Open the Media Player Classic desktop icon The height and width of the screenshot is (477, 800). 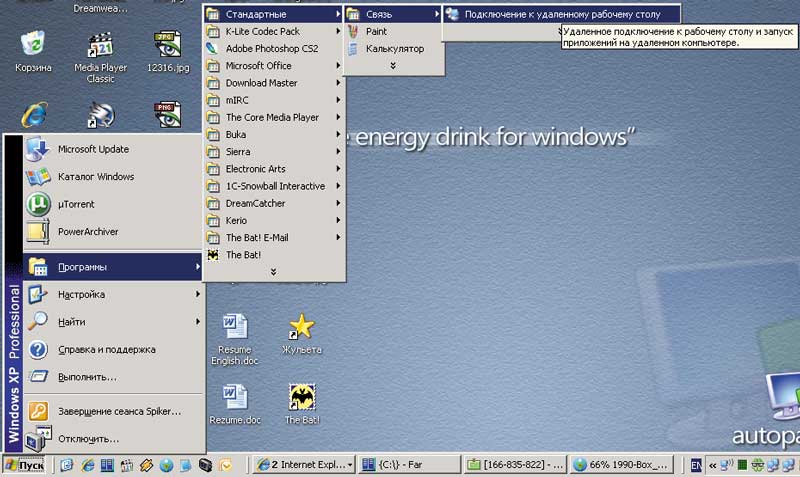coord(101,45)
